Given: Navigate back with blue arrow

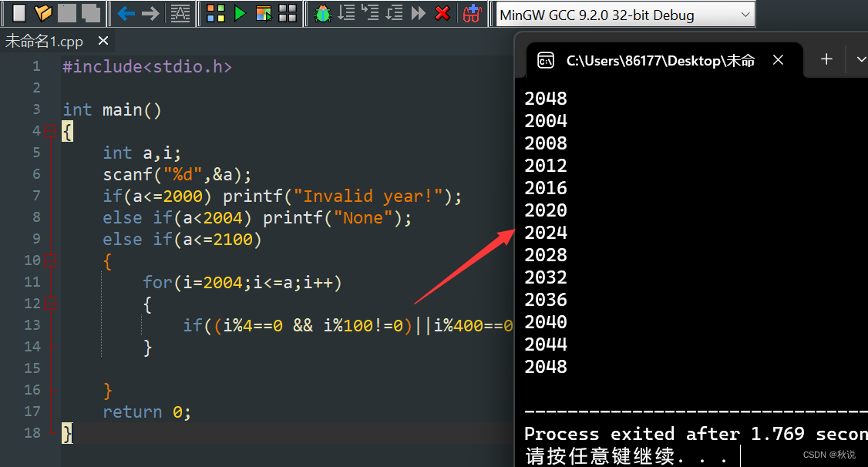Looking at the screenshot, I should click(126, 13).
